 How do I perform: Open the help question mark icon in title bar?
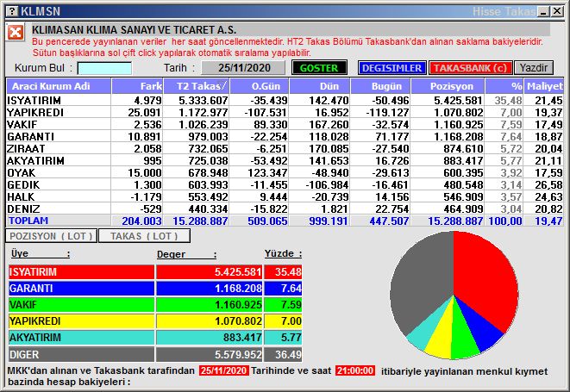tap(11, 11)
